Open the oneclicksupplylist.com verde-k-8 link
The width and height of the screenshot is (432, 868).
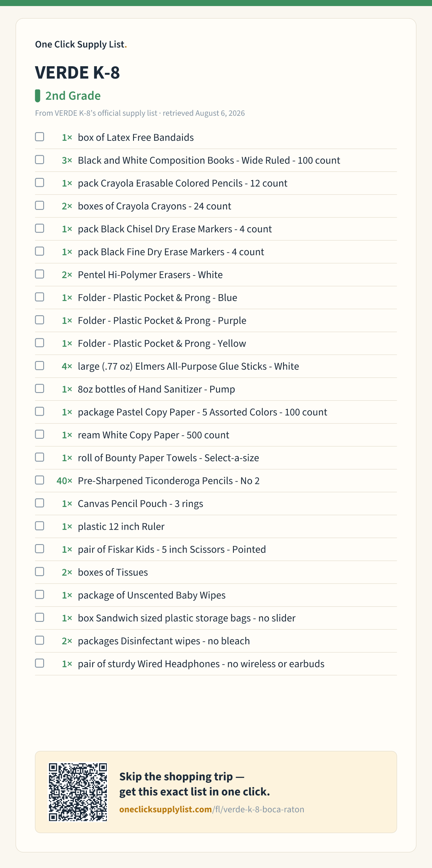[212, 809]
